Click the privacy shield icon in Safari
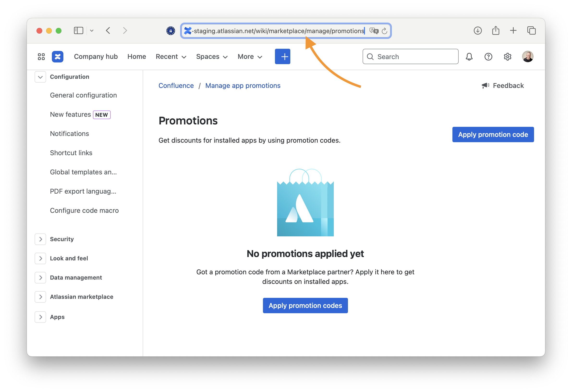 point(170,31)
